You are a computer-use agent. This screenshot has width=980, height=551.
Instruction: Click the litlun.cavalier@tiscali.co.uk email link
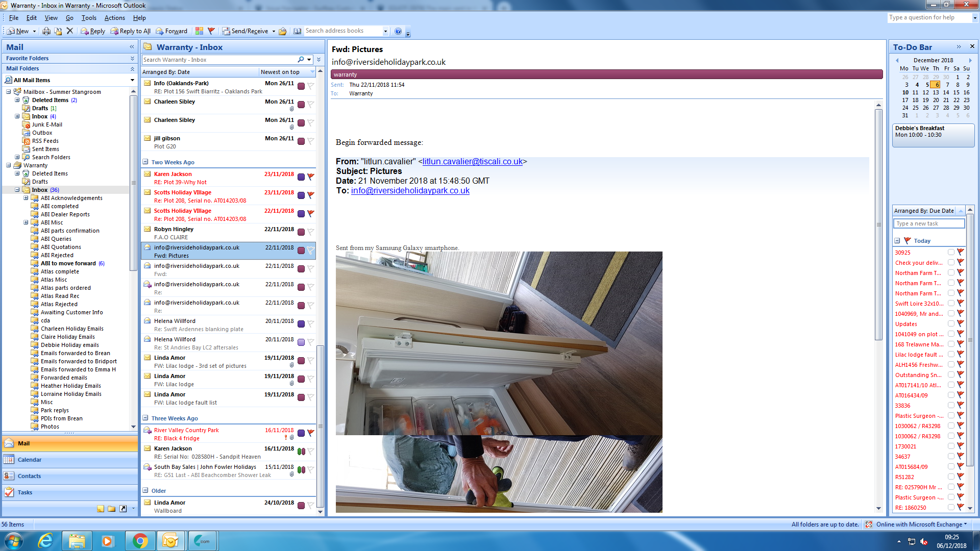point(472,161)
